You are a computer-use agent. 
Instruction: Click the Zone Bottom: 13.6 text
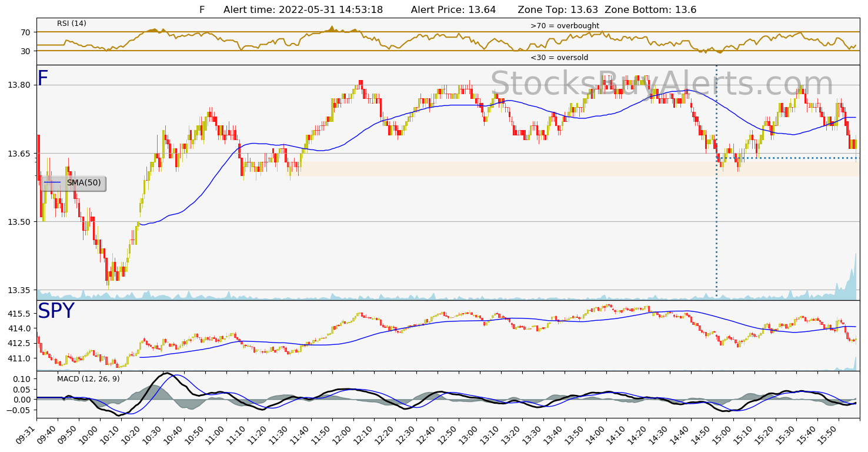point(650,9)
